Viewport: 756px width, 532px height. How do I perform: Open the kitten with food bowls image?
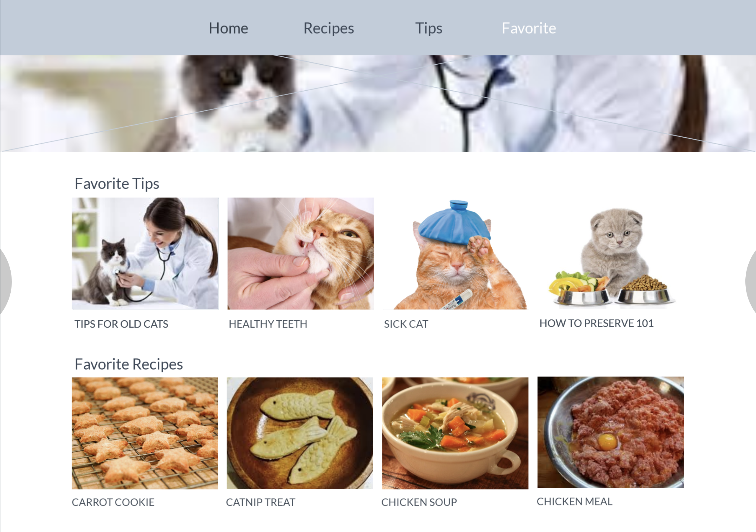611,254
